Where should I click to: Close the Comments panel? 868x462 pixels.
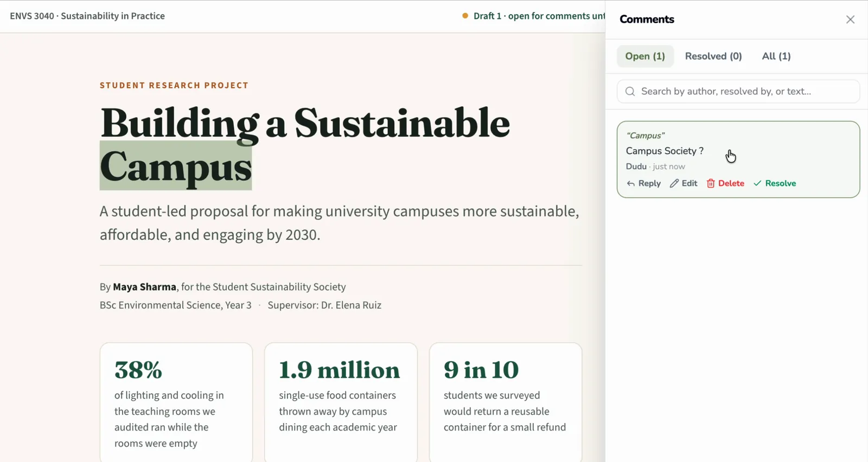point(850,20)
